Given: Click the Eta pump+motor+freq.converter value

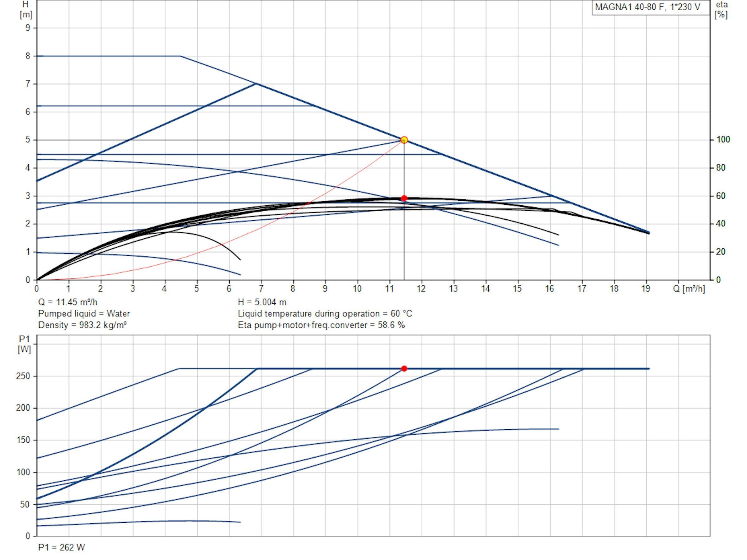Looking at the screenshot, I should pyautogui.click(x=321, y=325).
